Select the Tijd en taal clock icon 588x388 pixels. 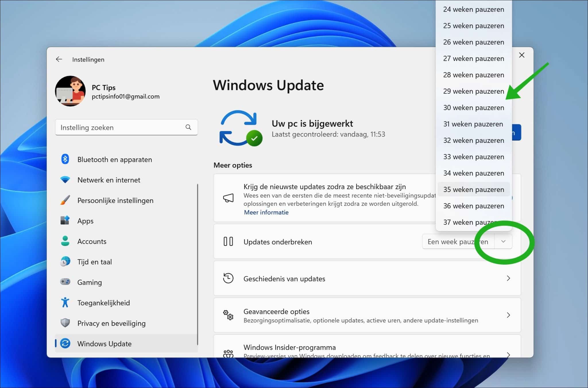(65, 262)
